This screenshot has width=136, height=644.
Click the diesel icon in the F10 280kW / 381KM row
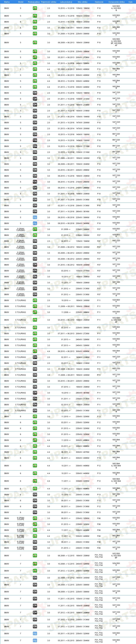coord(35,211)
